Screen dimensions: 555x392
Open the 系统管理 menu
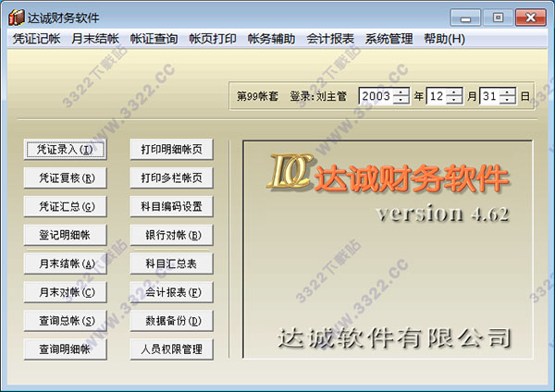[389, 39]
